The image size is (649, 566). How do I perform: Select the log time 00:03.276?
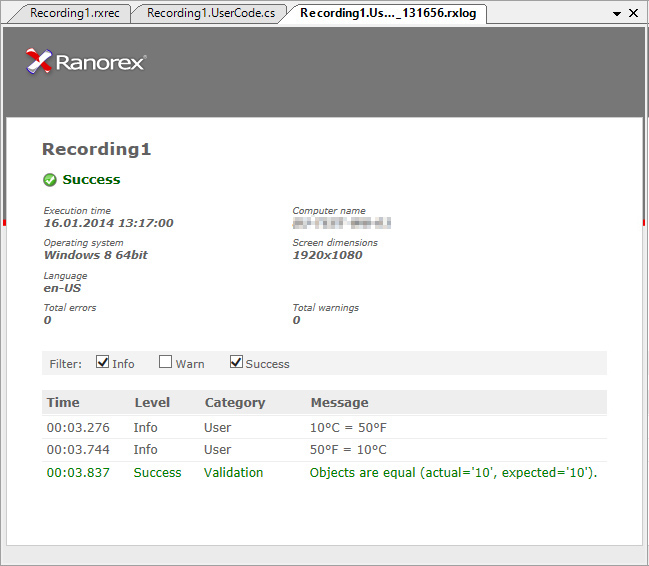pyautogui.click(x=78, y=428)
